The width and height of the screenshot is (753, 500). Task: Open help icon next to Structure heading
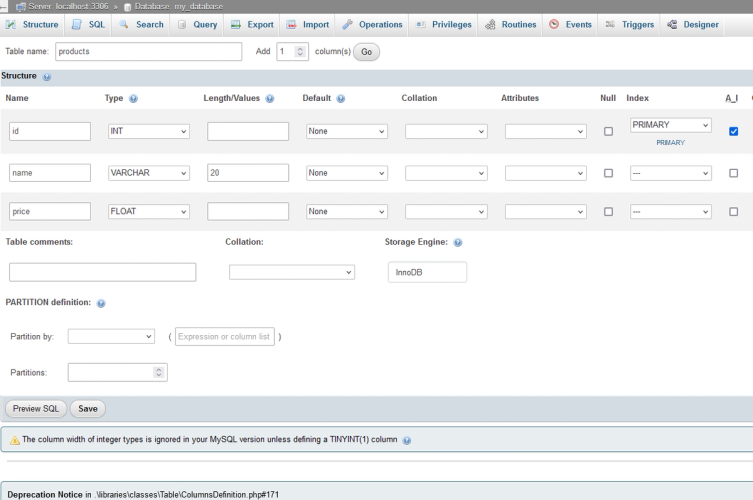point(47,77)
